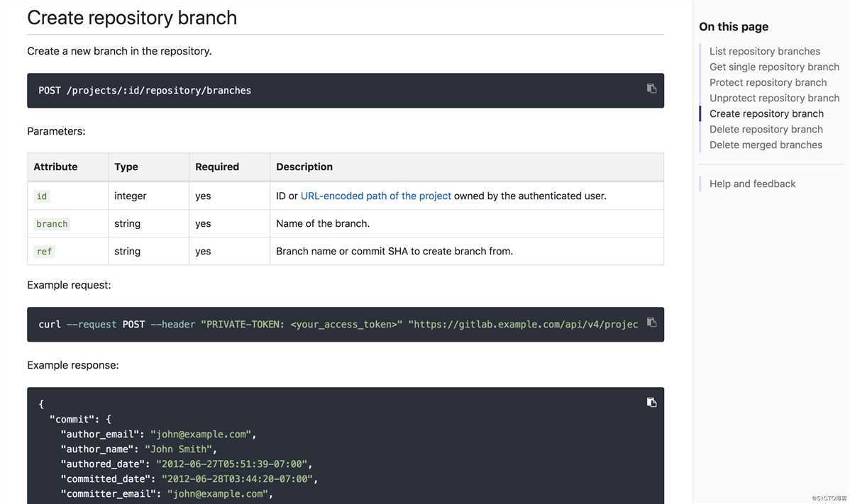Click the 'Example response:' label
850x504 pixels.
[72, 365]
